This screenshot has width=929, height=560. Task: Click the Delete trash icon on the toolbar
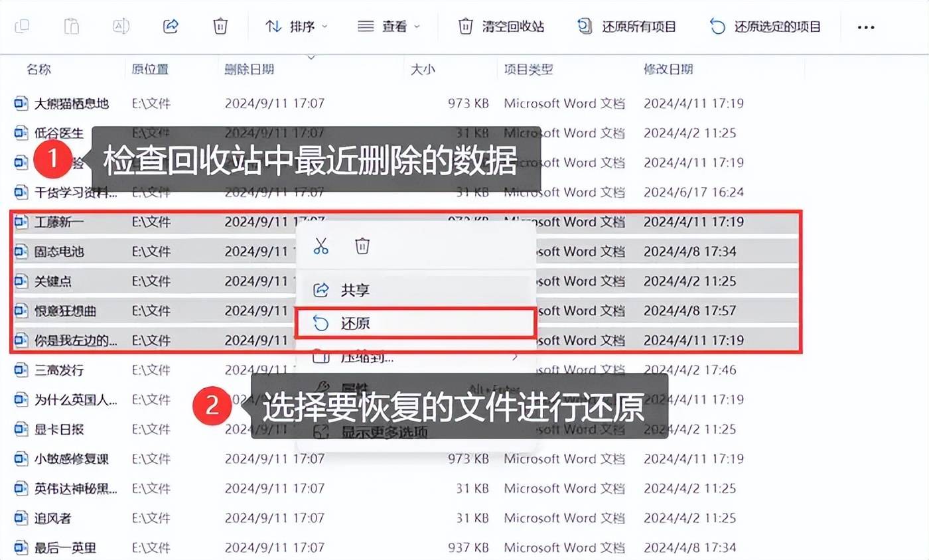click(x=220, y=26)
